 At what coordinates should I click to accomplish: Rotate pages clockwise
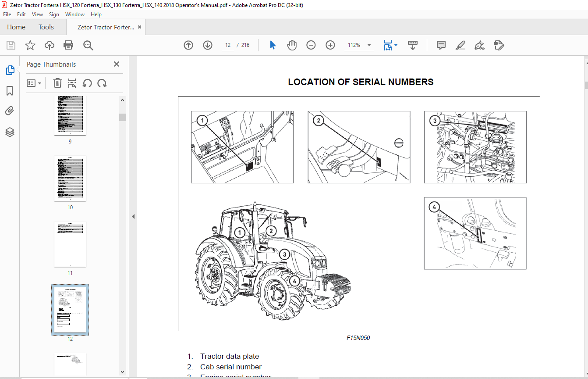tap(102, 83)
